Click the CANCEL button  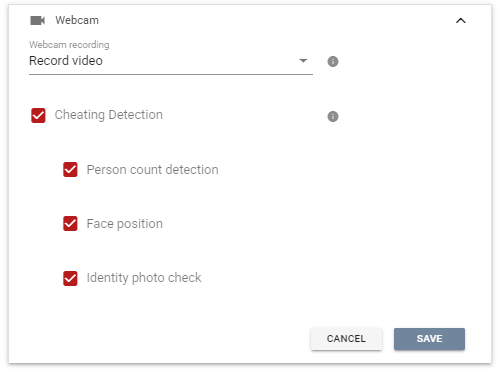pos(346,339)
